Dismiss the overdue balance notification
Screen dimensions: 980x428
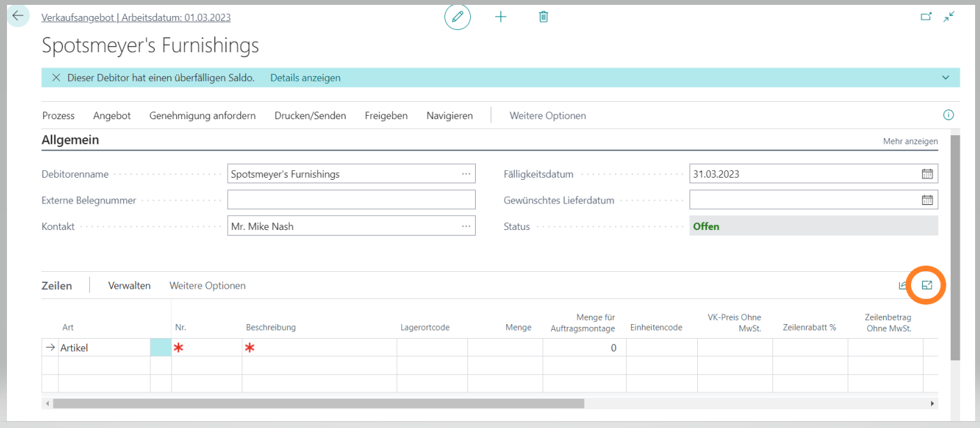(56, 78)
